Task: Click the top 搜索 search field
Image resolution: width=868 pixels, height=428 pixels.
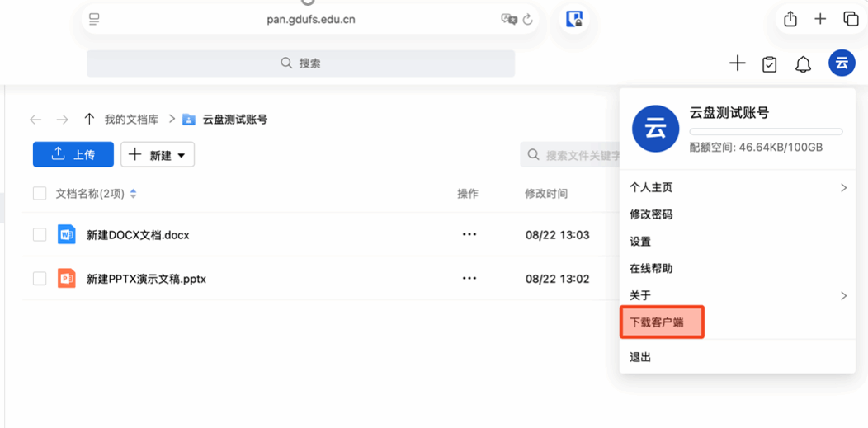Action: (300, 63)
